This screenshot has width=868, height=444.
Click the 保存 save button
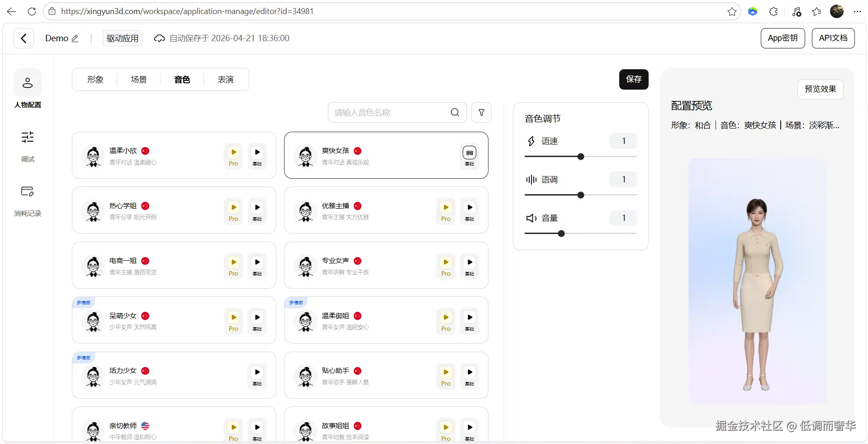[x=633, y=79]
